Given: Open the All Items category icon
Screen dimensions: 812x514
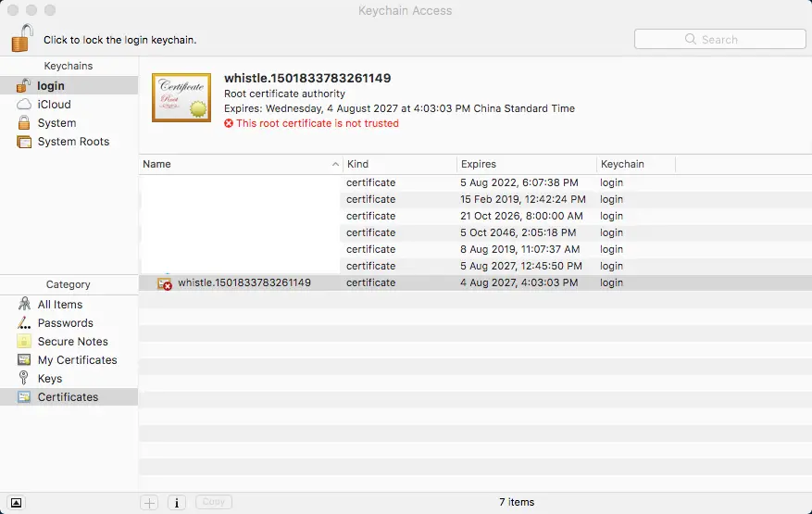Looking at the screenshot, I should (24, 304).
